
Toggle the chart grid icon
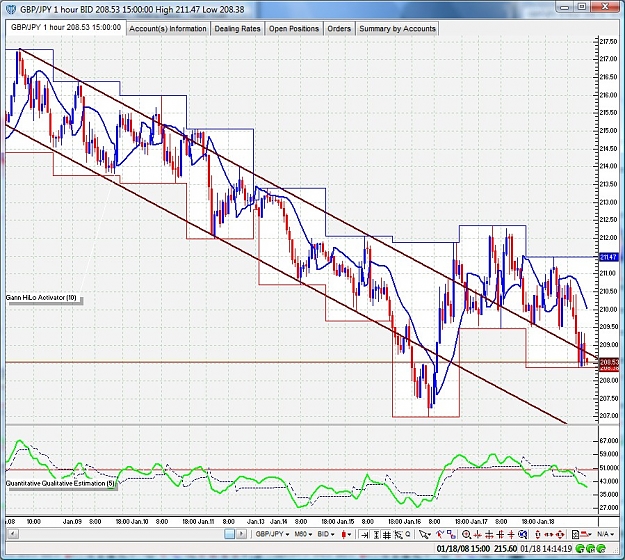387,535
